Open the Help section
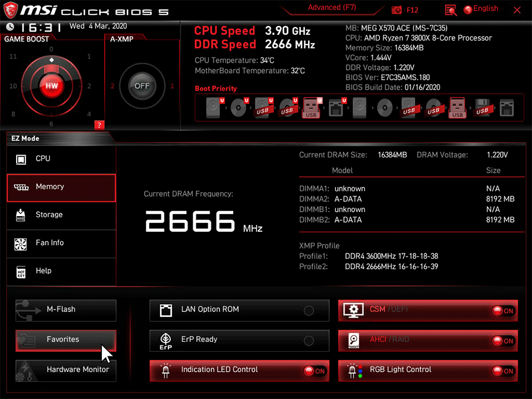The width and height of the screenshot is (532, 399). 61,270
